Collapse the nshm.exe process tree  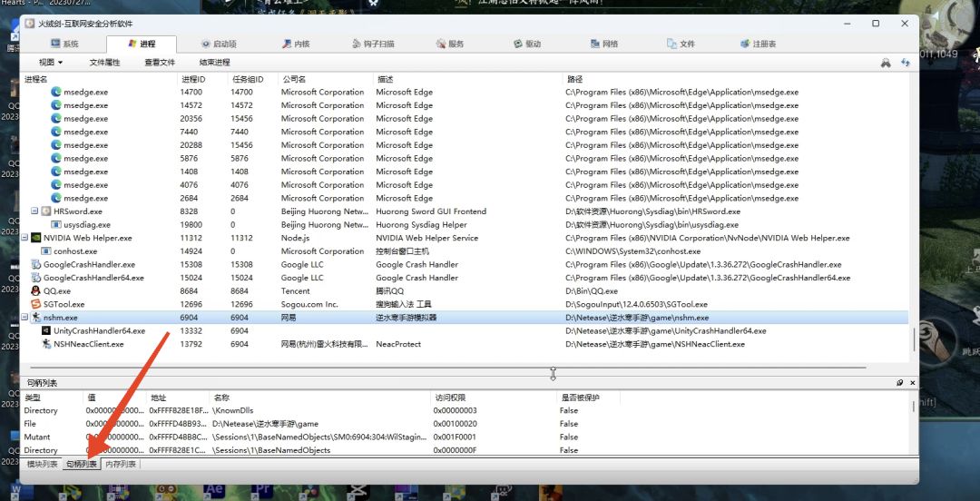pos(25,318)
